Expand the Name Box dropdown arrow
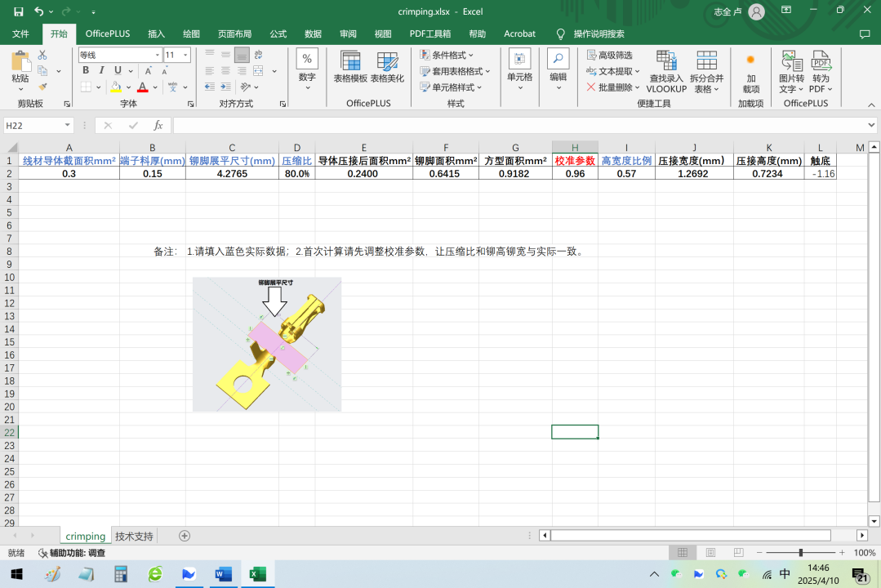Viewport: 881px width, 588px height. pos(68,125)
